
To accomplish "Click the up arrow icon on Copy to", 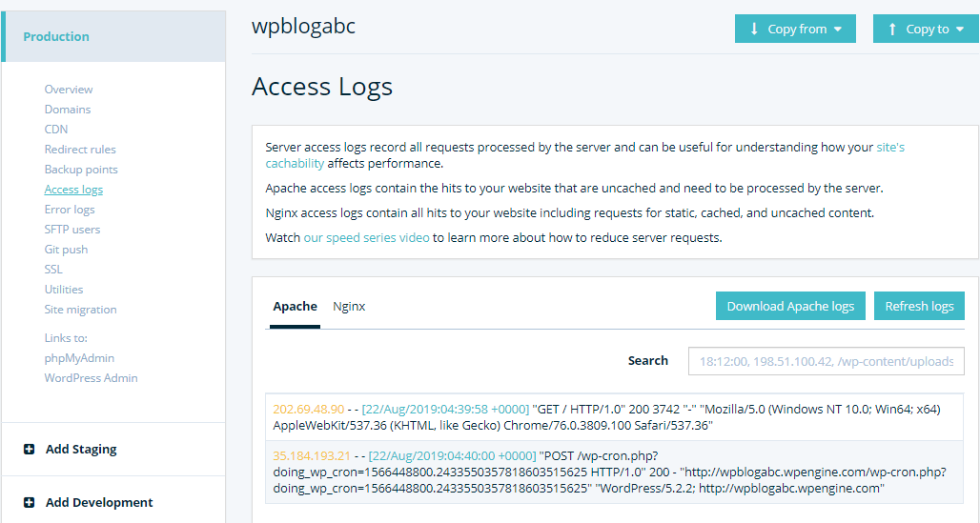I will pyautogui.click(x=892, y=29).
